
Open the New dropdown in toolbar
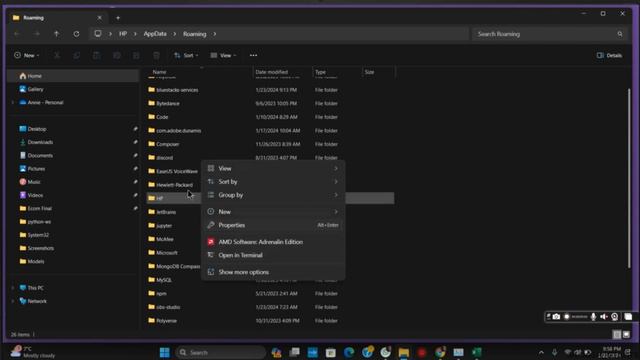click(26, 55)
